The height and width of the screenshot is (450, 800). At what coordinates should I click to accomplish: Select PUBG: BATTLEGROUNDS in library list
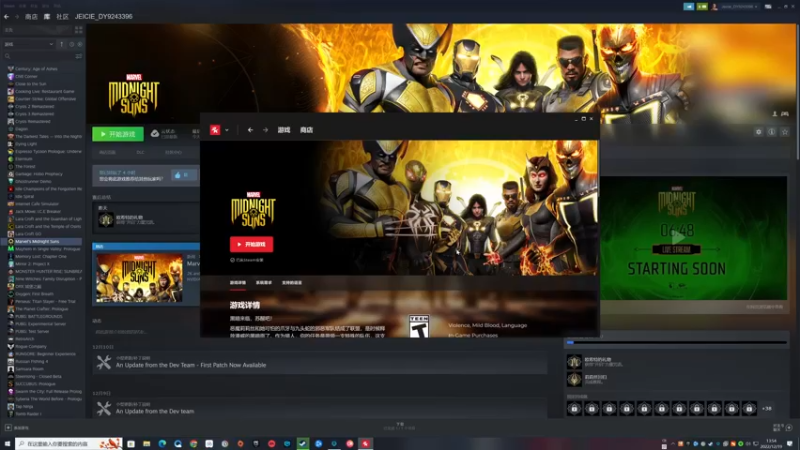tap(39, 316)
